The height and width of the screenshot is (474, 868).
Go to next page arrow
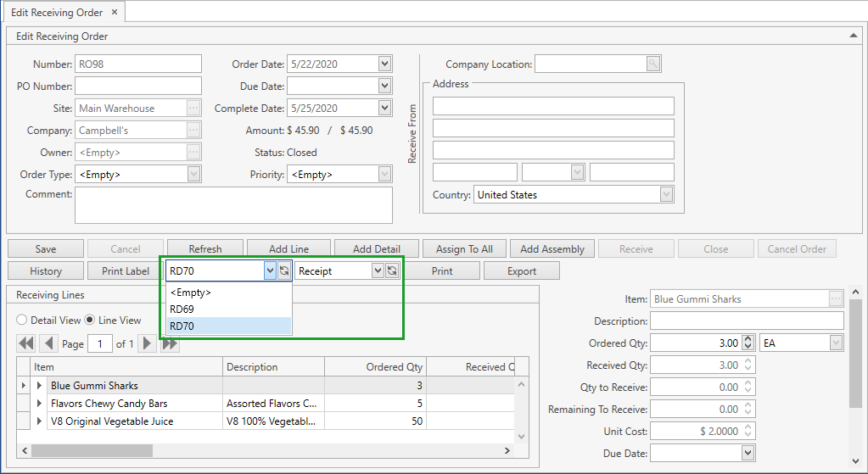[148, 343]
